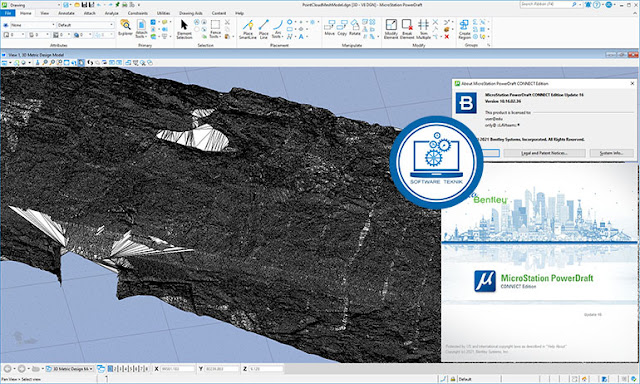Choose the Copy tool in Manipulate group
Screen dimensions: 640x384
[x=342, y=28]
